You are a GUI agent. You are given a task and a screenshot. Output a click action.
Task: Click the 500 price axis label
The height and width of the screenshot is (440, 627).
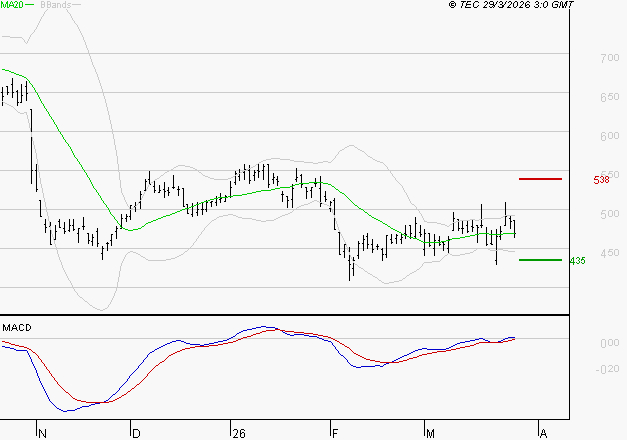tap(610, 214)
